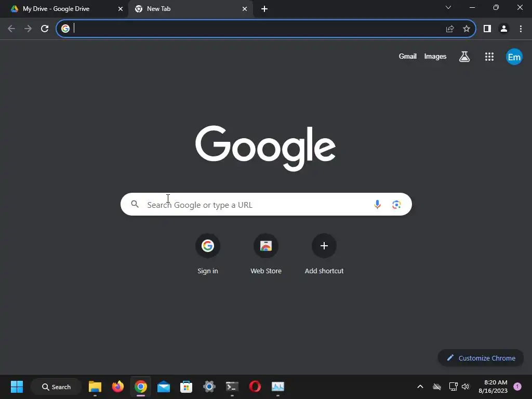
Task: Go back using the browser back arrow
Action: 11,29
